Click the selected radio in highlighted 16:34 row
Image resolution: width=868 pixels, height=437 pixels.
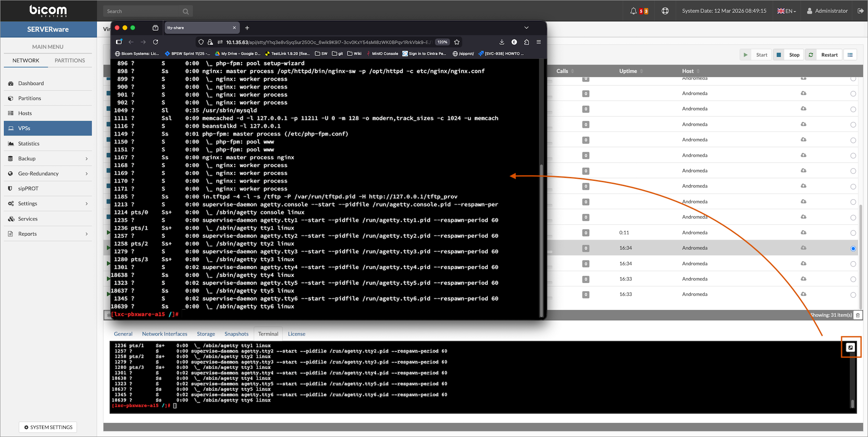click(x=853, y=249)
